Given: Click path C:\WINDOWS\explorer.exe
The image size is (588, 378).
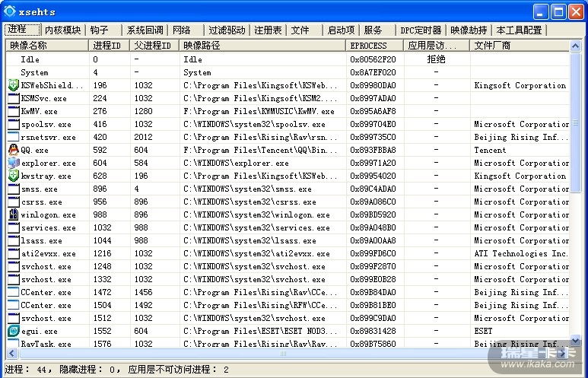Looking at the screenshot, I should pyautogui.click(x=237, y=163).
